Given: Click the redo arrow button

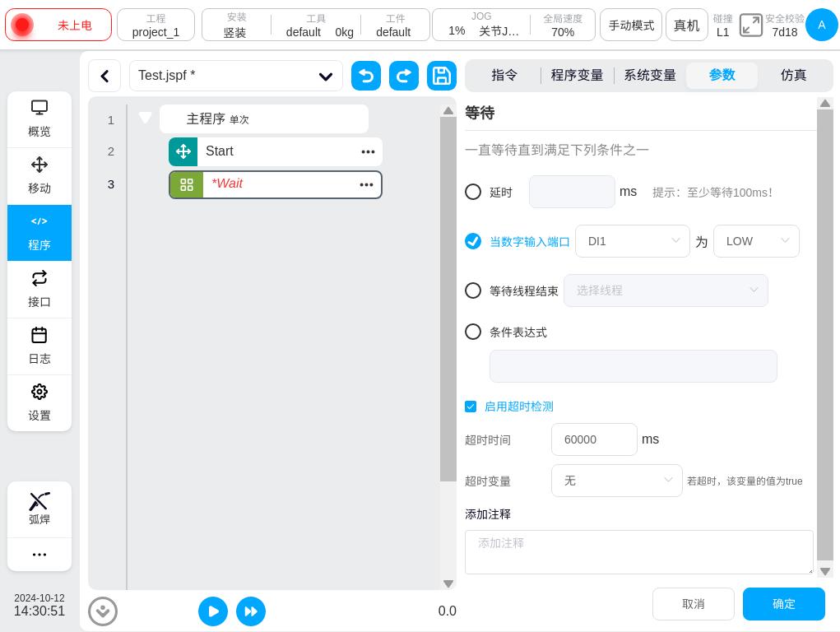Looking at the screenshot, I should pos(404,76).
